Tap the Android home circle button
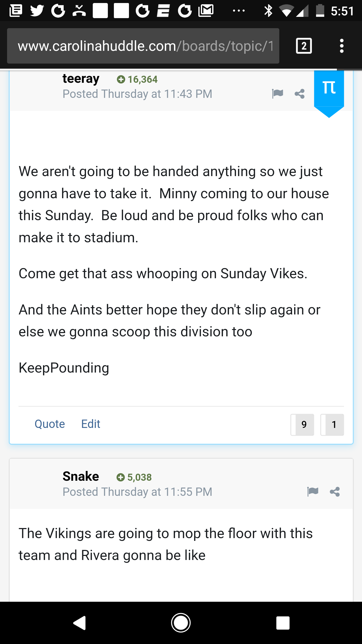The height and width of the screenshot is (644, 362). [181, 623]
